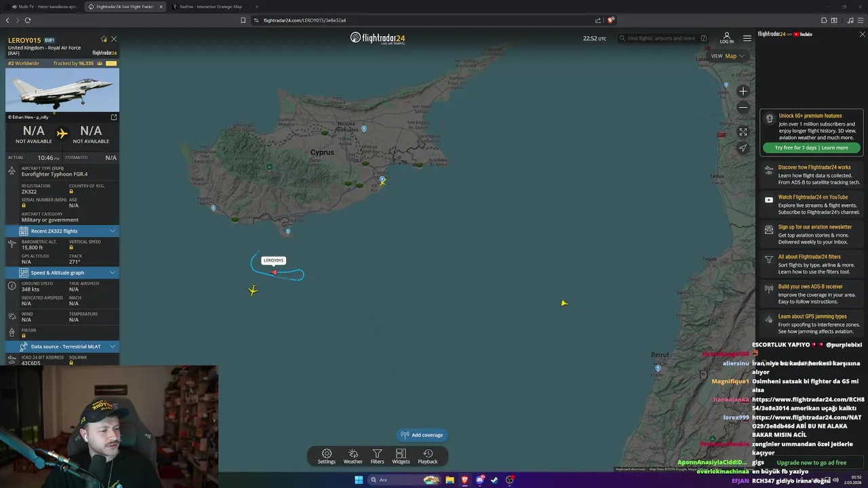Click the LEROY015 callsign label on map
Screen dimensions: 868x488
pyautogui.click(x=274, y=260)
